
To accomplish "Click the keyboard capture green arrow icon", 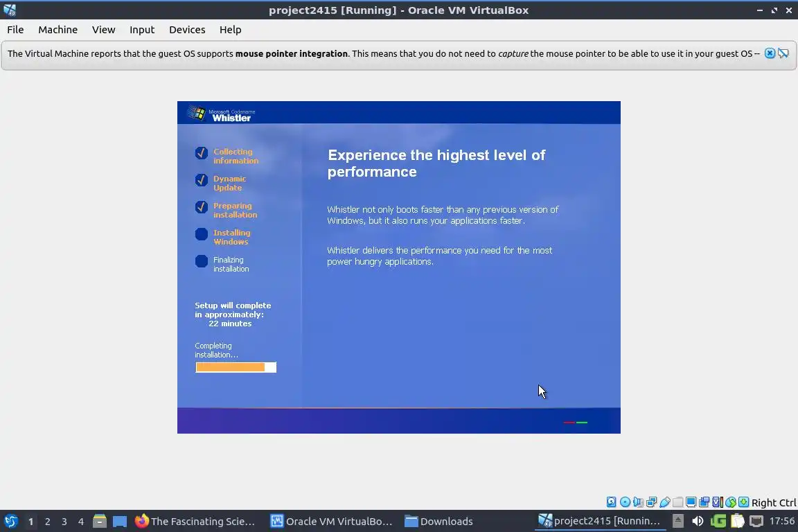I will tap(743, 502).
